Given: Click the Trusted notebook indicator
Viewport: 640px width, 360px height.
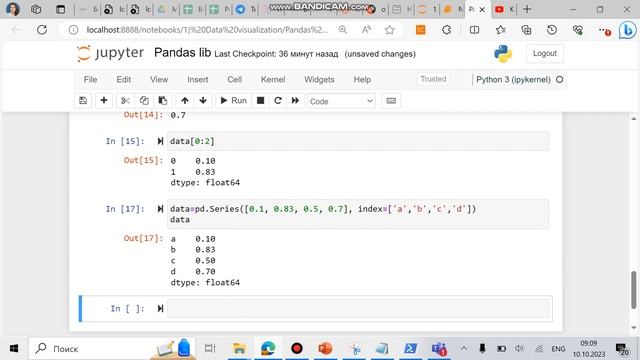Looking at the screenshot, I should point(433,79).
